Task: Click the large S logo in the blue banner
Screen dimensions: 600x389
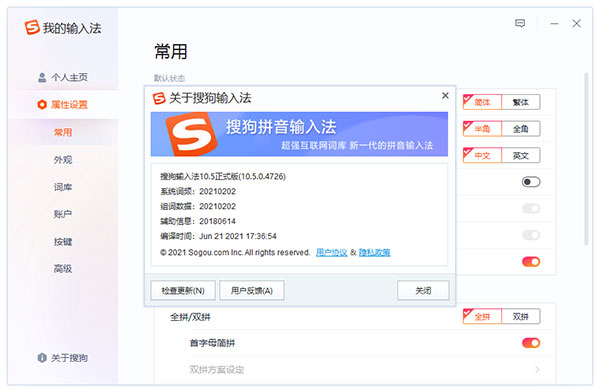Action: 191,134
